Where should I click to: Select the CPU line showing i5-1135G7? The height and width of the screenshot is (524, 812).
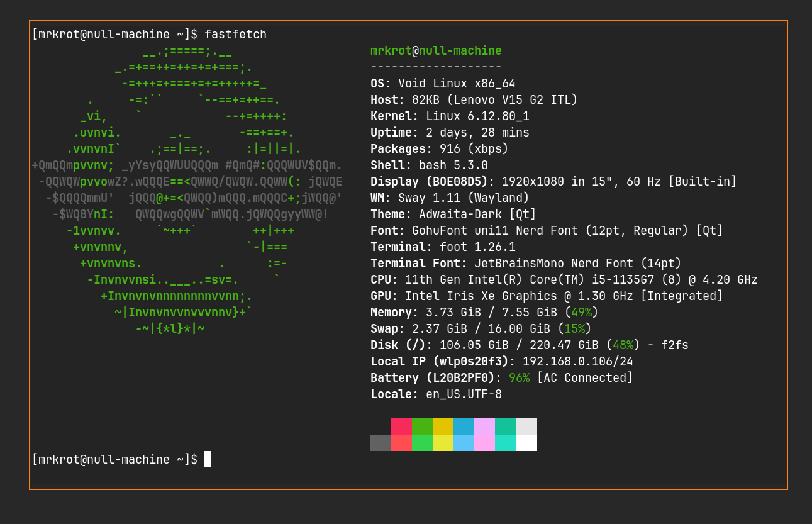pyautogui.click(x=564, y=280)
